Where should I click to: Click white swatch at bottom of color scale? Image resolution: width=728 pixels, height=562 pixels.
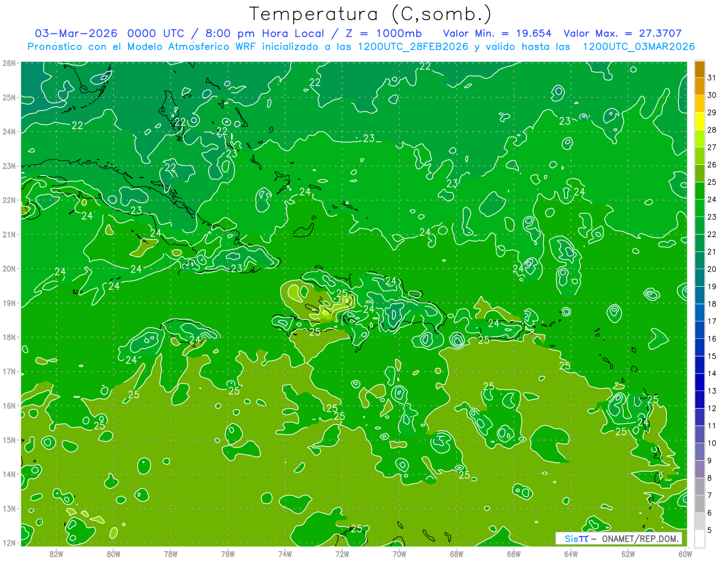699,538
